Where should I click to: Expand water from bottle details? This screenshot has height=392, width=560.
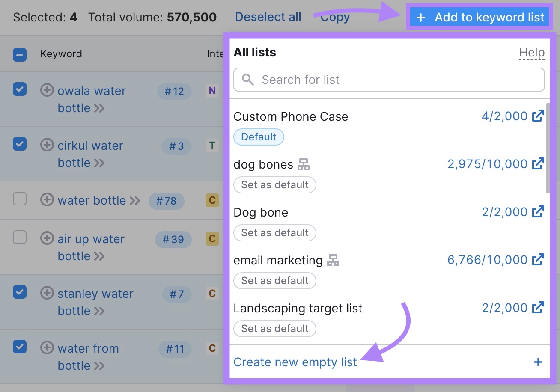pyautogui.click(x=100, y=366)
